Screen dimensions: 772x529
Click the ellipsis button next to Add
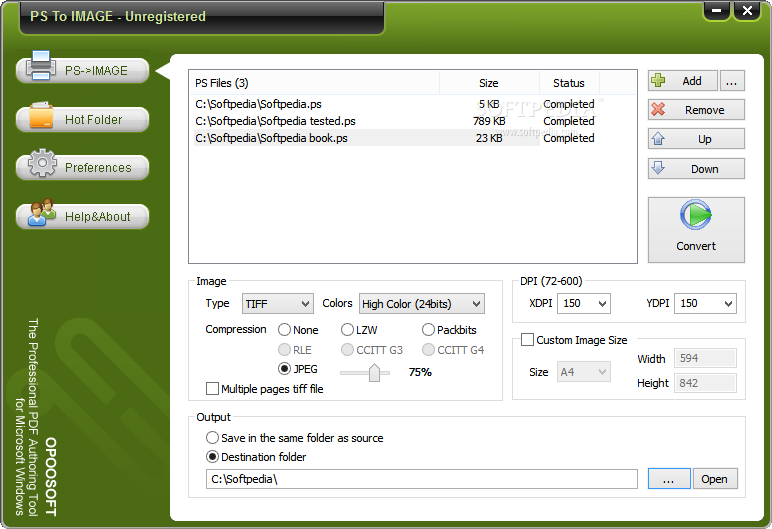(x=732, y=80)
